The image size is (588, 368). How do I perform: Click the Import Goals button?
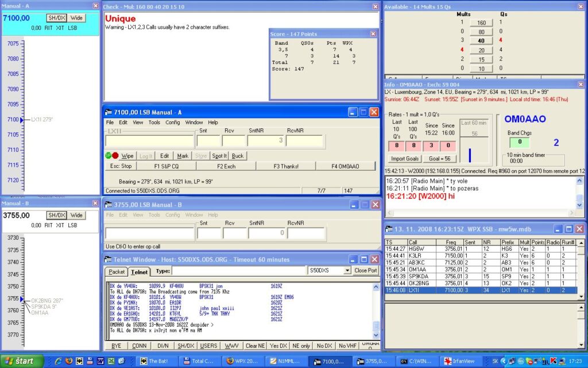[405, 159]
